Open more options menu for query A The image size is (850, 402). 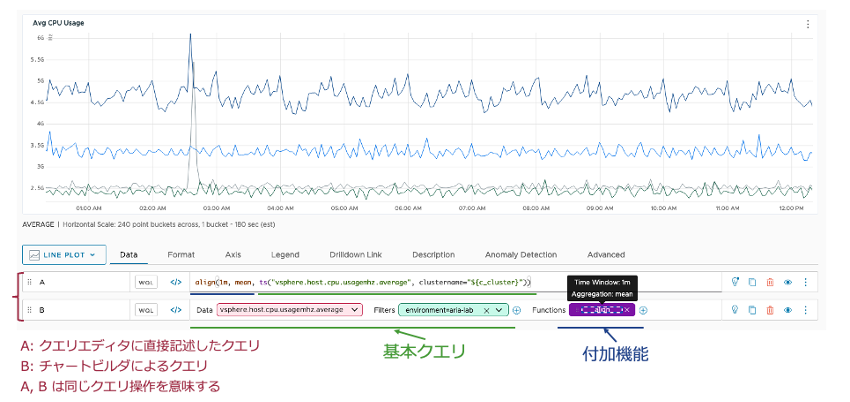click(805, 283)
